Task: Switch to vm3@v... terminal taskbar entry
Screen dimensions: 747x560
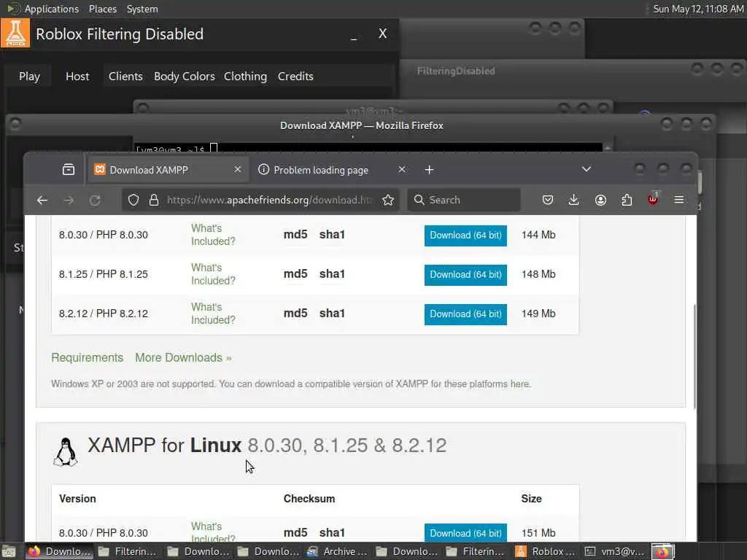Action: coord(615,551)
